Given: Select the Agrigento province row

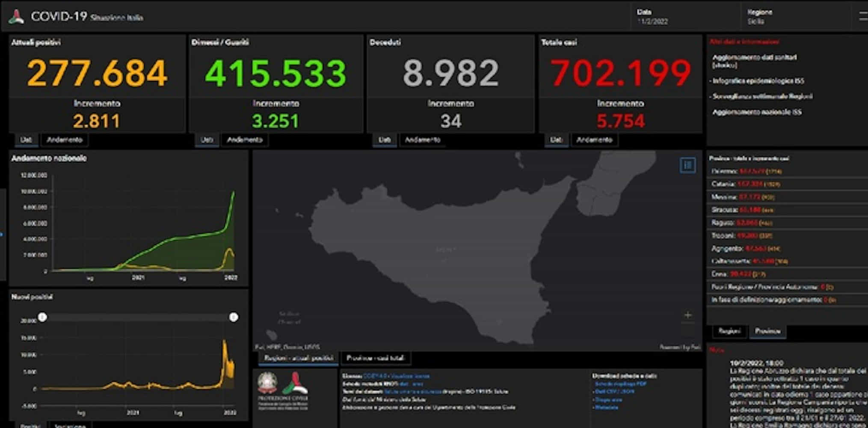Looking at the screenshot, I should tap(787, 248).
